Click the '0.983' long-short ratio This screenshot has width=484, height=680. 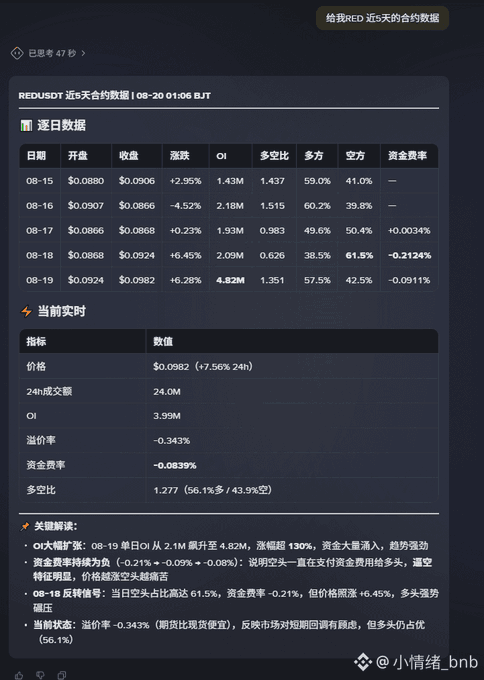pos(272,231)
